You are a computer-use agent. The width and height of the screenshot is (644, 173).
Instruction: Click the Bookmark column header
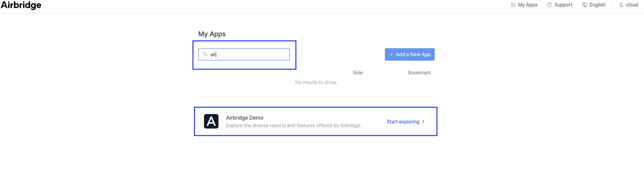pyautogui.click(x=419, y=73)
